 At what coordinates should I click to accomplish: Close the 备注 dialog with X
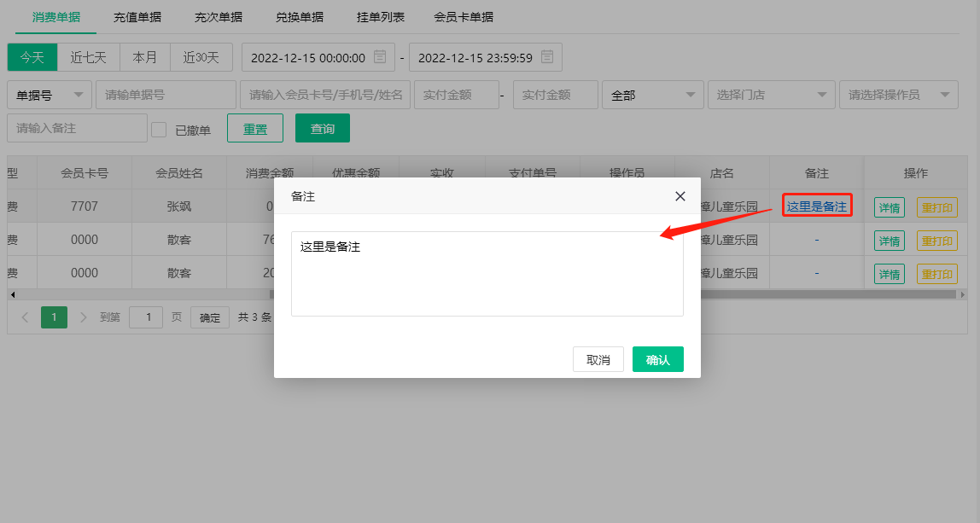coord(680,196)
